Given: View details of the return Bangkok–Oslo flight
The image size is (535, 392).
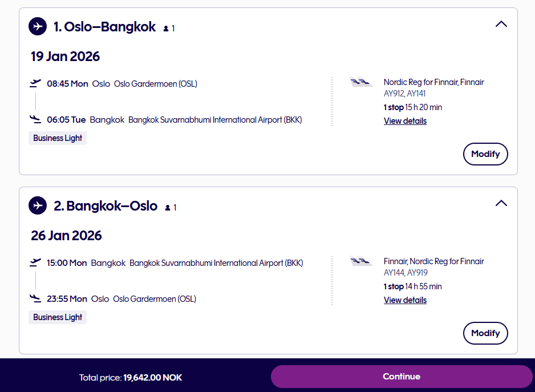Looking at the screenshot, I should (405, 300).
